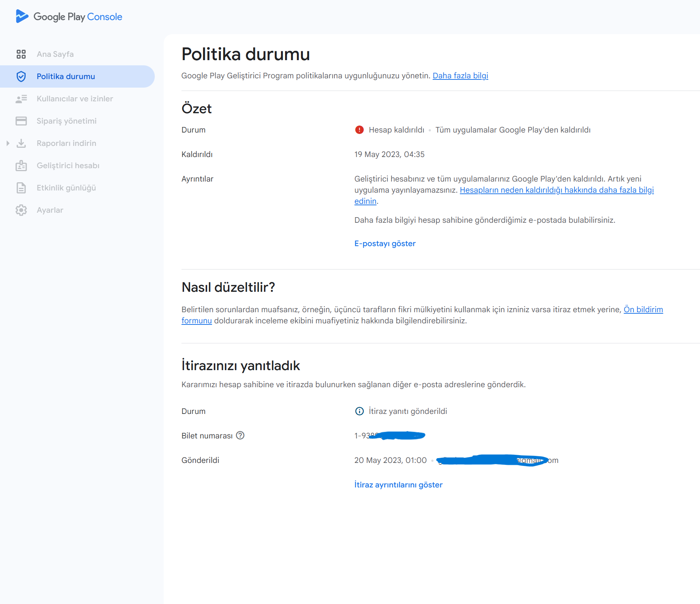The width and height of the screenshot is (700, 604).
Task: Open the Ana Sayfa menu item
Action: pyautogui.click(x=77, y=54)
